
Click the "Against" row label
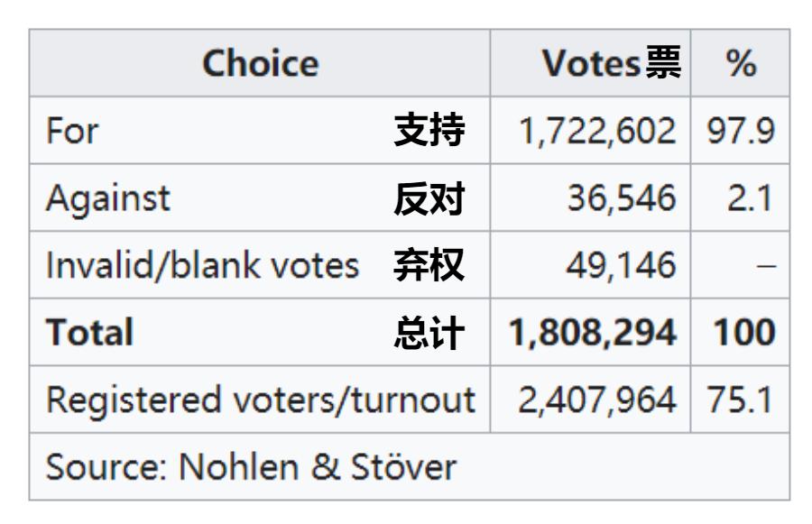[x=107, y=198]
